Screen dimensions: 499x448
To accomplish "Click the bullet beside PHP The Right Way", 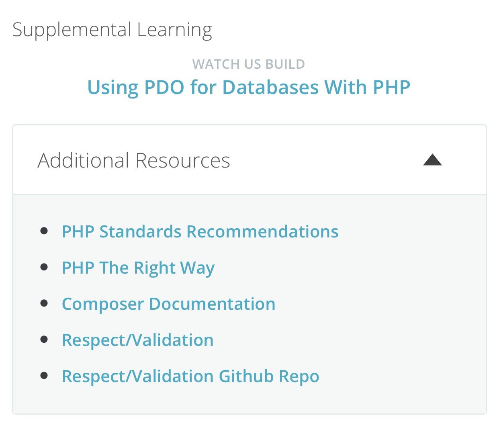I will click(45, 267).
